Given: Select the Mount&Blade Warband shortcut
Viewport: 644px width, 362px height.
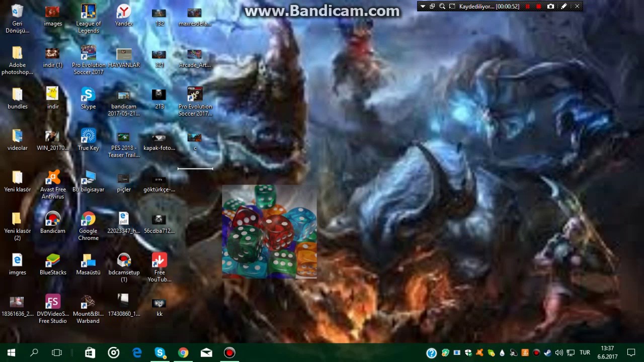Looking at the screenshot, I should 88,309.
